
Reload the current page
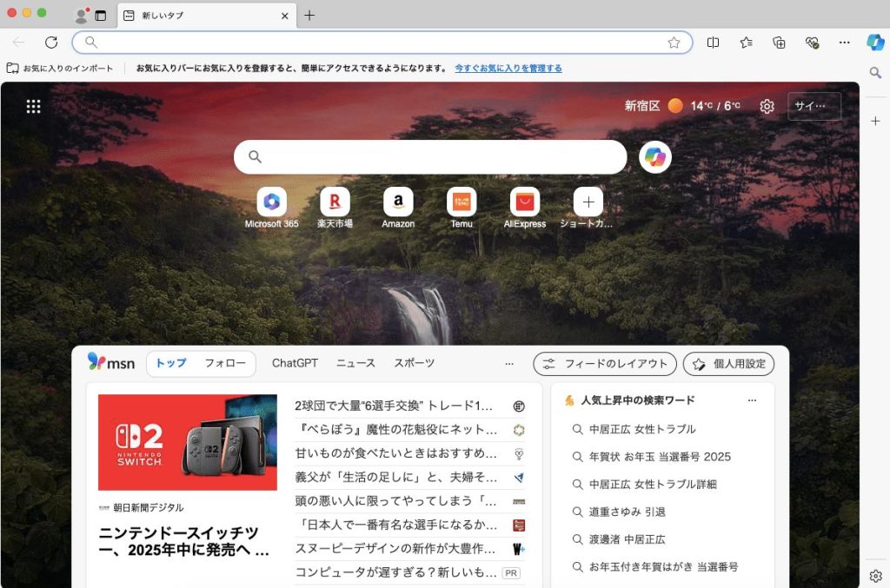[50, 42]
